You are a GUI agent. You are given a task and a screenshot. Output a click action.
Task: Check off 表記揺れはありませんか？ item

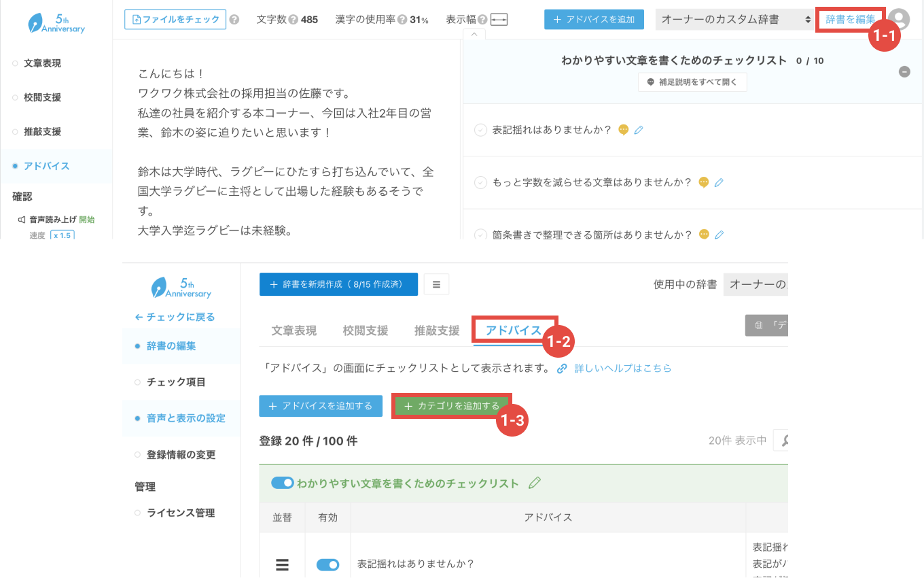click(481, 130)
